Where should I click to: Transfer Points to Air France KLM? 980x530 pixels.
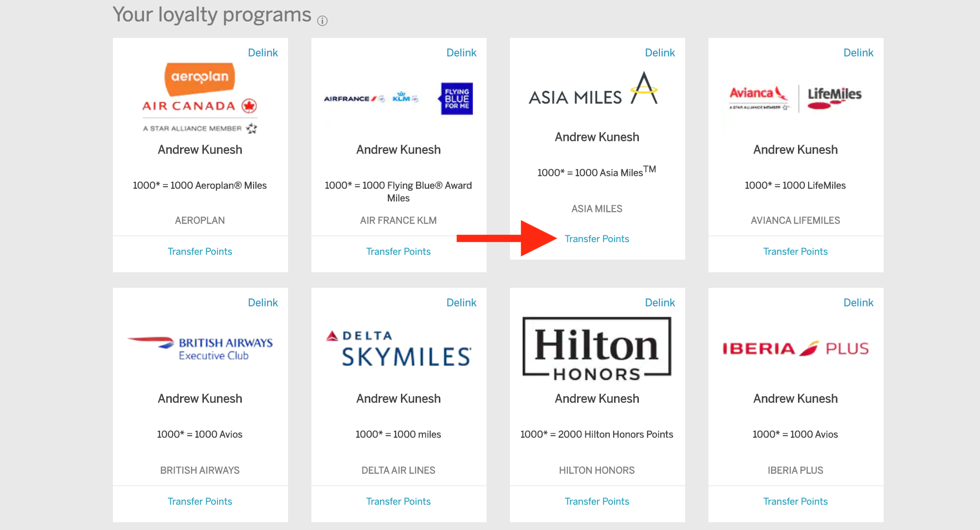pos(399,251)
